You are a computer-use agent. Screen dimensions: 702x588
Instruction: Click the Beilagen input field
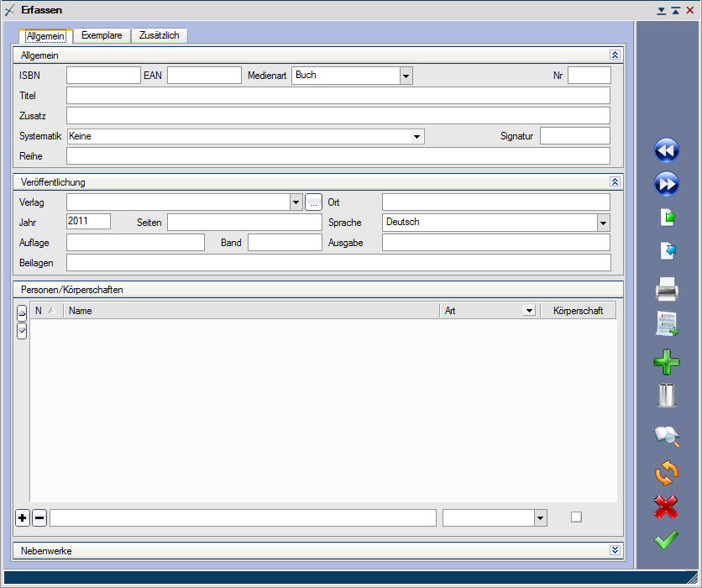point(338,262)
